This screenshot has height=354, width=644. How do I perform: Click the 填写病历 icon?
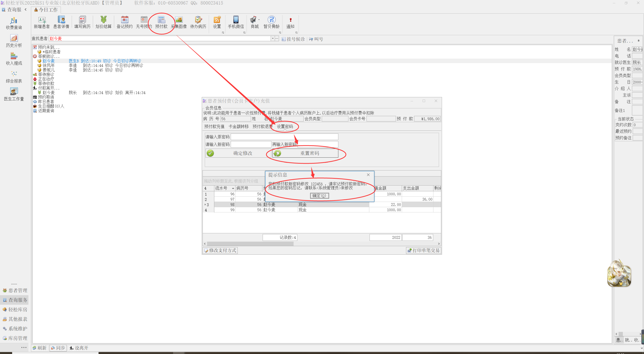[82, 22]
